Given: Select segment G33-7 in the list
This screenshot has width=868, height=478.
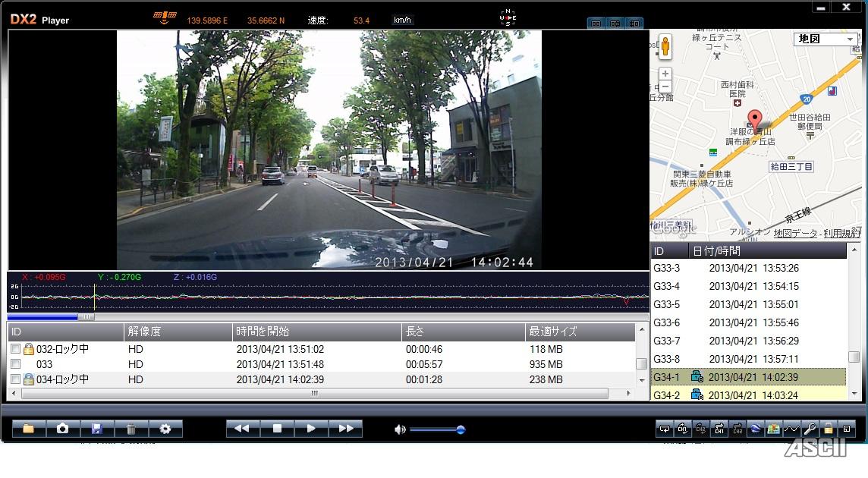Looking at the screenshot, I should click(x=748, y=341).
